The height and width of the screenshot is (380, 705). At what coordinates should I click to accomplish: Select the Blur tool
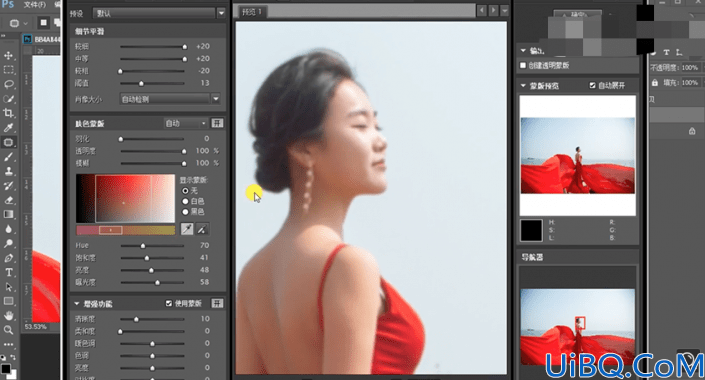click(x=8, y=228)
